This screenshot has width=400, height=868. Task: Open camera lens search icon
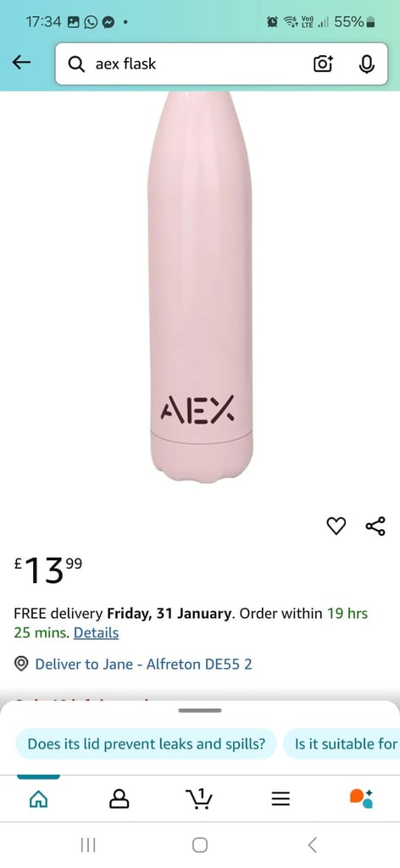(x=323, y=64)
